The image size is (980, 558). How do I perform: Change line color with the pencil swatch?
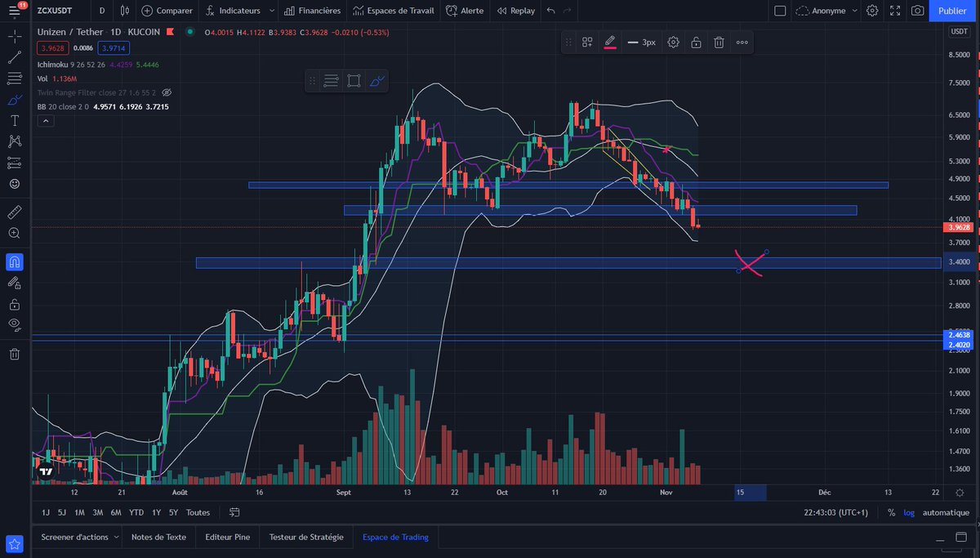(x=610, y=42)
